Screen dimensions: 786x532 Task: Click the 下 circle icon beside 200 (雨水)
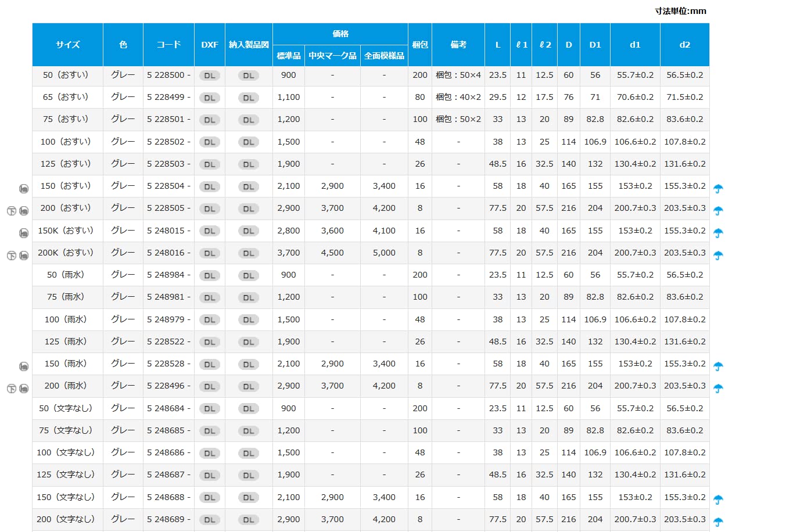coord(11,389)
